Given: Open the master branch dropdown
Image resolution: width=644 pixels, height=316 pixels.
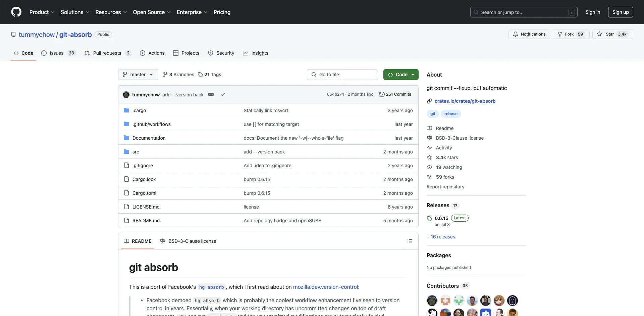Looking at the screenshot, I should [138, 75].
